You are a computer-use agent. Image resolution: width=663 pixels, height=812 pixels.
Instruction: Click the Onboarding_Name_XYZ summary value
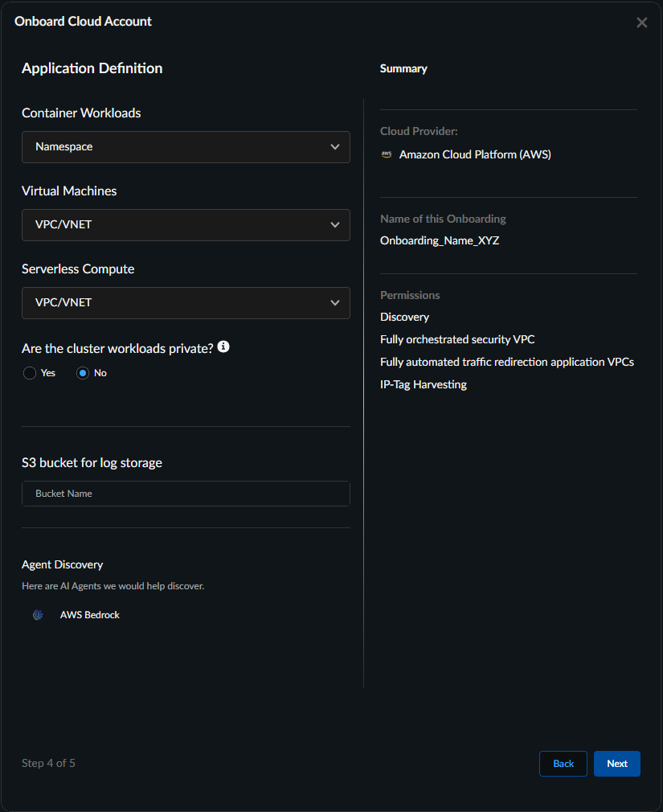click(x=440, y=240)
